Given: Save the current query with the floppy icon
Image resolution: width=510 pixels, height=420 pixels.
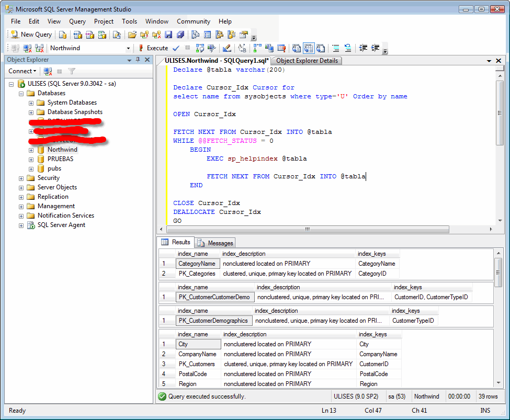Looking at the screenshot, I should pos(168,35).
